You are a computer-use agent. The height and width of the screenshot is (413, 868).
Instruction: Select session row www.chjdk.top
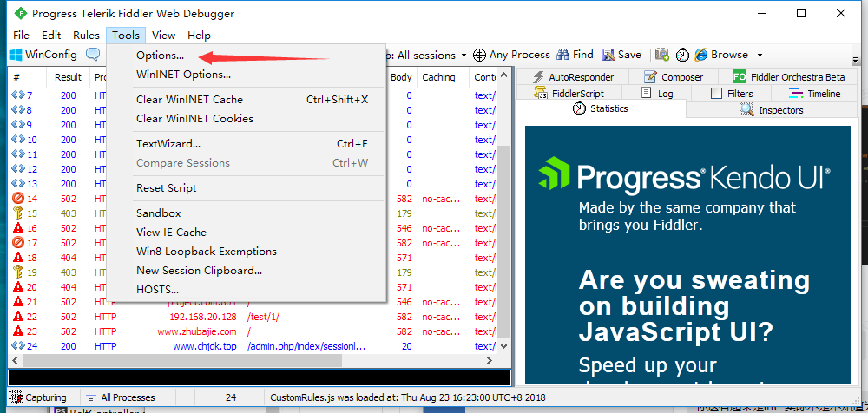[253, 346]
